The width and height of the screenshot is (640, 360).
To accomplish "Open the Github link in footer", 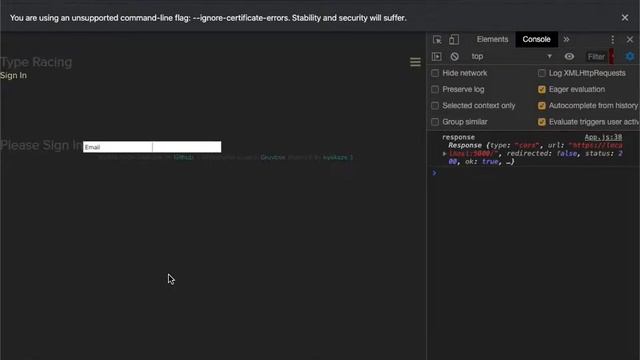I will point(184,157).
